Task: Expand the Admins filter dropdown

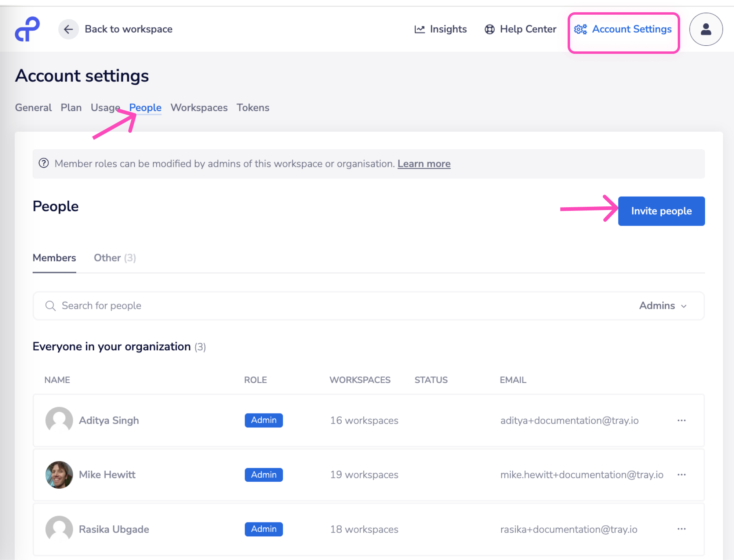Action: [663, 305]
